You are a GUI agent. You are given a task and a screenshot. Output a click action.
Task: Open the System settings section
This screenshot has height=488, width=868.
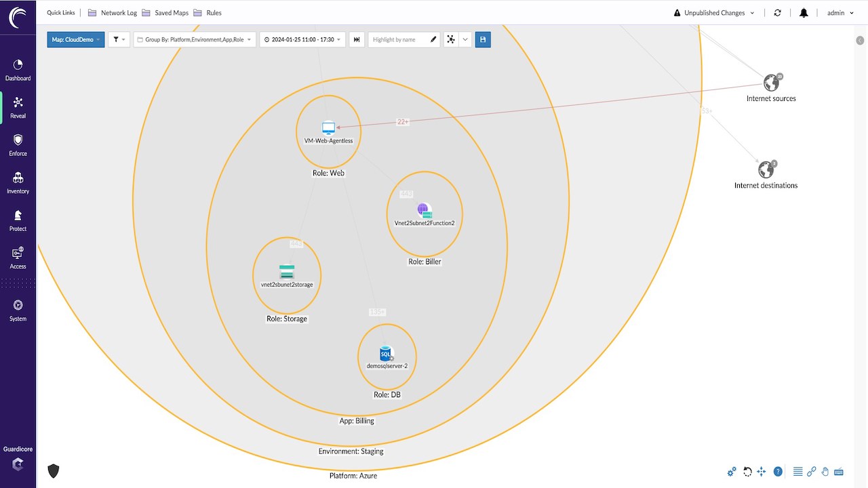[x=18, y=310]
